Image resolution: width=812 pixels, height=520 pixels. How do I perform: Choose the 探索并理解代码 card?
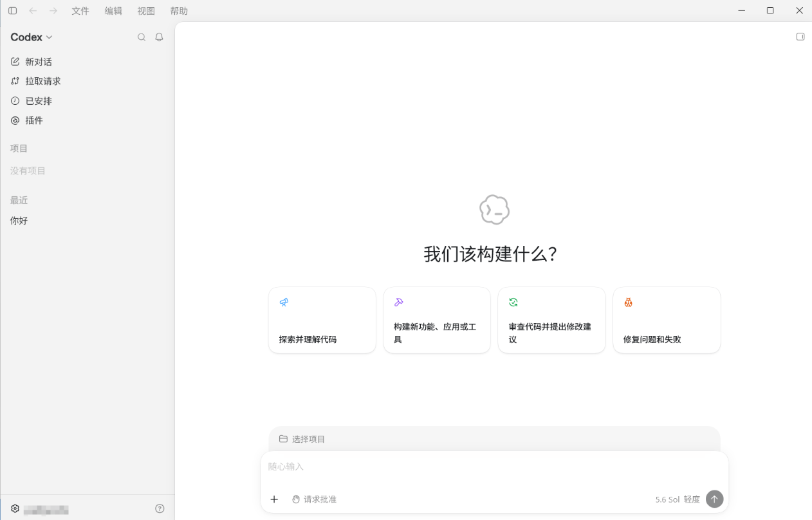(x=322, y=320)
